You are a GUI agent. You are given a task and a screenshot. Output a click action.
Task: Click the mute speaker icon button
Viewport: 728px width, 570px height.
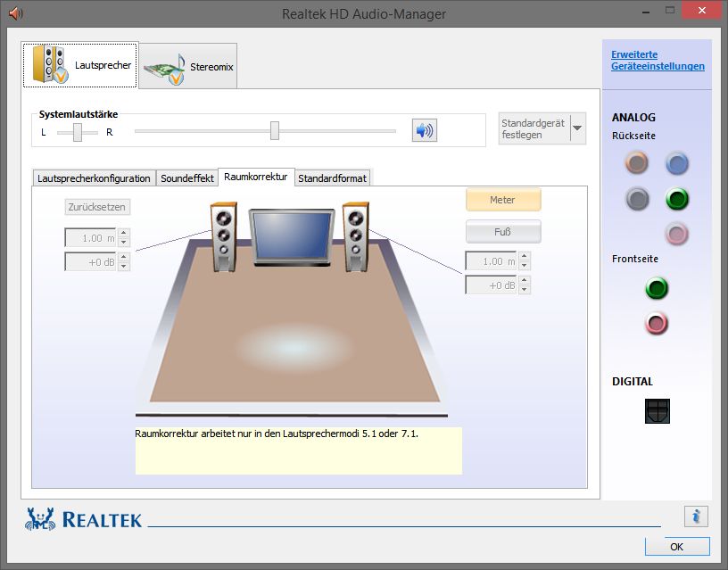click(x=425, y=130)
